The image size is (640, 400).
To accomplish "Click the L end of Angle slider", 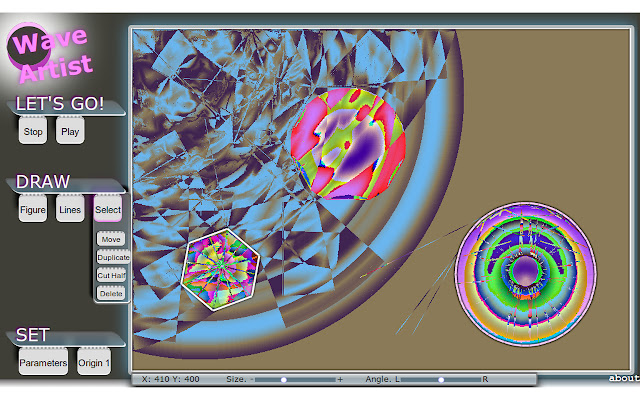I will pos(397,379).
